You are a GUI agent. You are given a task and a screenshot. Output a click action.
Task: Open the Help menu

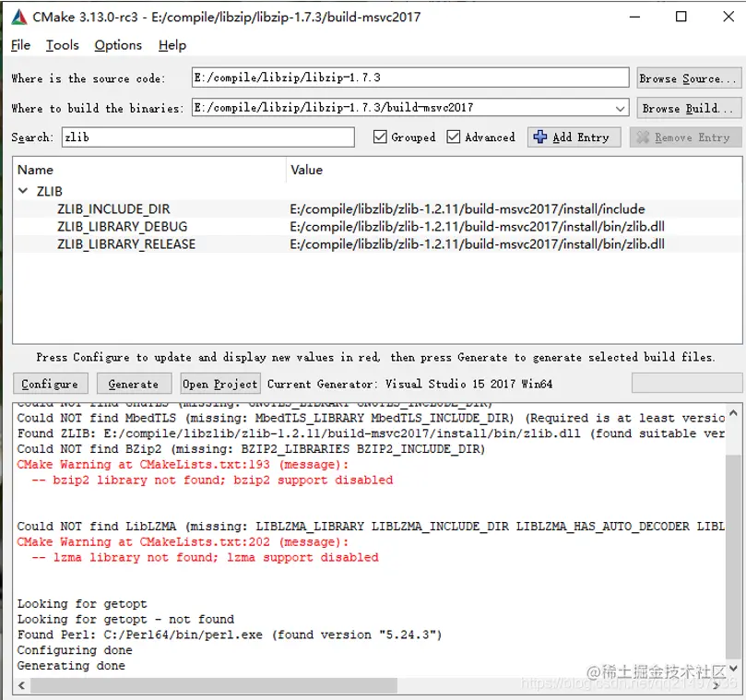[x=172, y=45]
